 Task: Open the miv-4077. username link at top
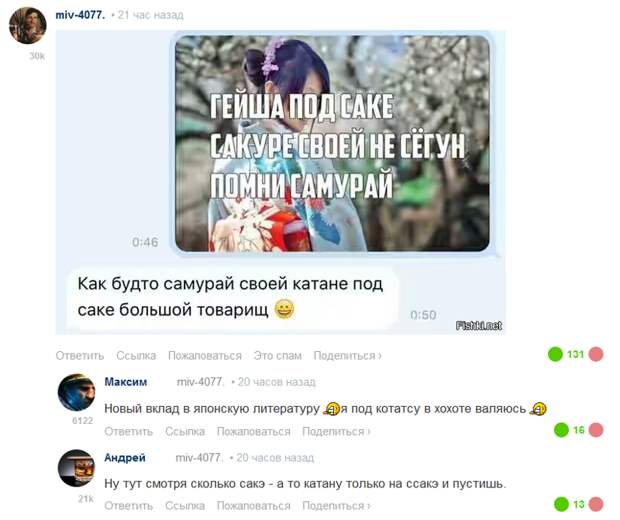[81, 15]
